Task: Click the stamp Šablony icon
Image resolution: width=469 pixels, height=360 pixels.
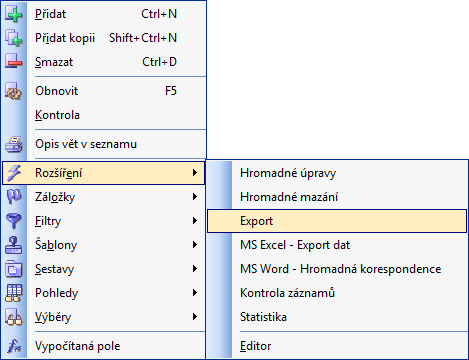Action: pos(14,245)
